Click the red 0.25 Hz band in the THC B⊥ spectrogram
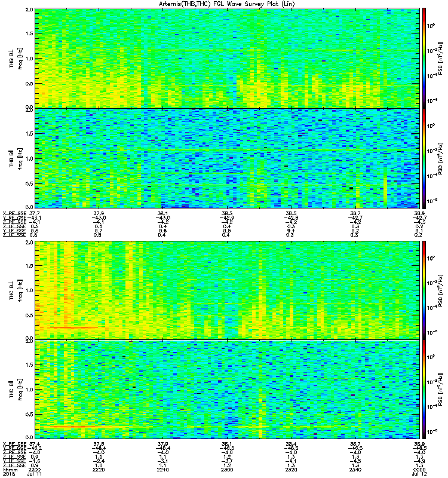Viewport: 448px width, 478px height. 73,327
